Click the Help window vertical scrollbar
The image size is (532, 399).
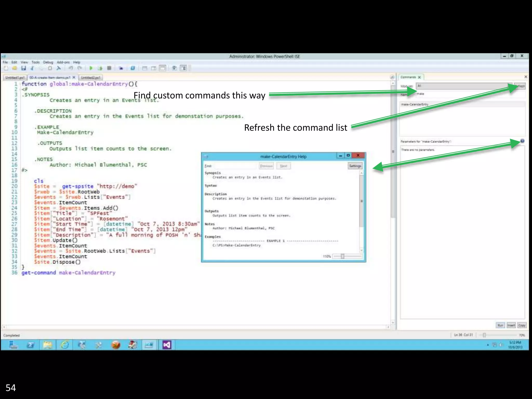point(361,212)
